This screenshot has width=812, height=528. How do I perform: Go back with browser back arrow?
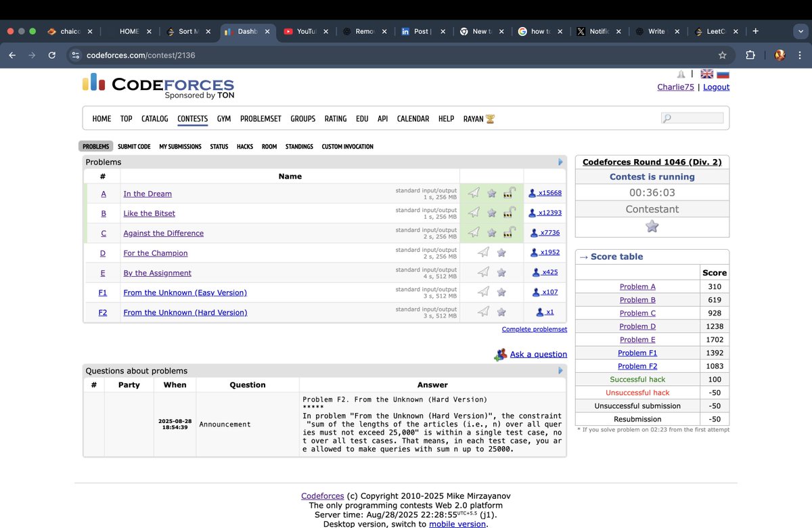point(12,55)
